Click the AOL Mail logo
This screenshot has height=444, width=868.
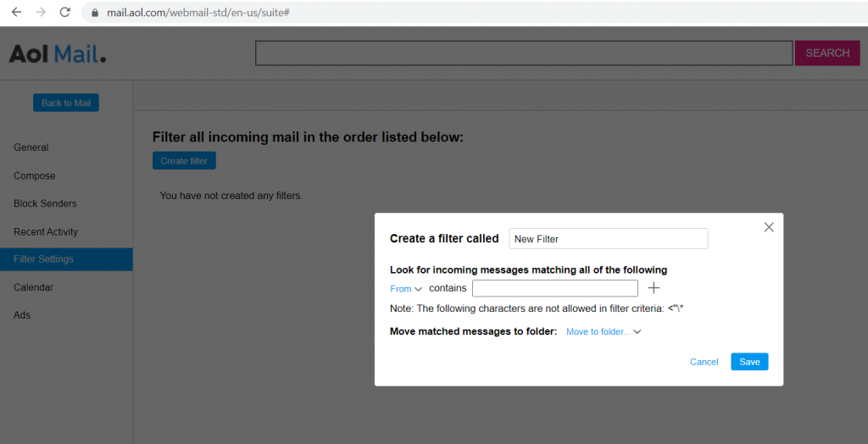pyautogui.click(x=58, y=54)
